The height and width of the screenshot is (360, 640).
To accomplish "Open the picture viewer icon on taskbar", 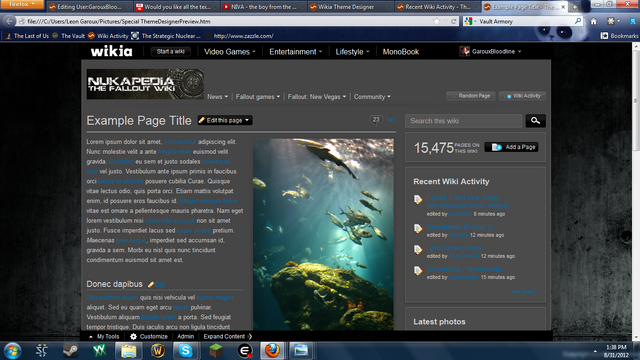I will pyautogui.click(x=301, y=351).
